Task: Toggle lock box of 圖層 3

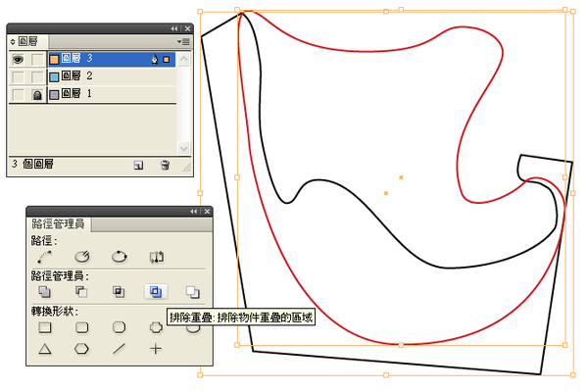Action: (37, 59)
